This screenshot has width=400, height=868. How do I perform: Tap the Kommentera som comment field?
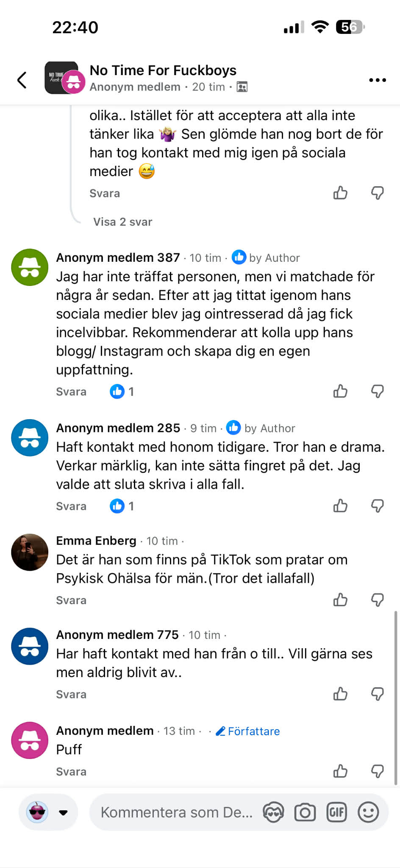[176, 812]
